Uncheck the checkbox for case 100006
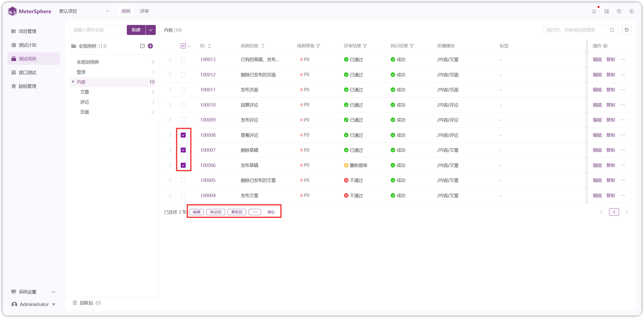The image size is (644, 318). click(183, 165)
